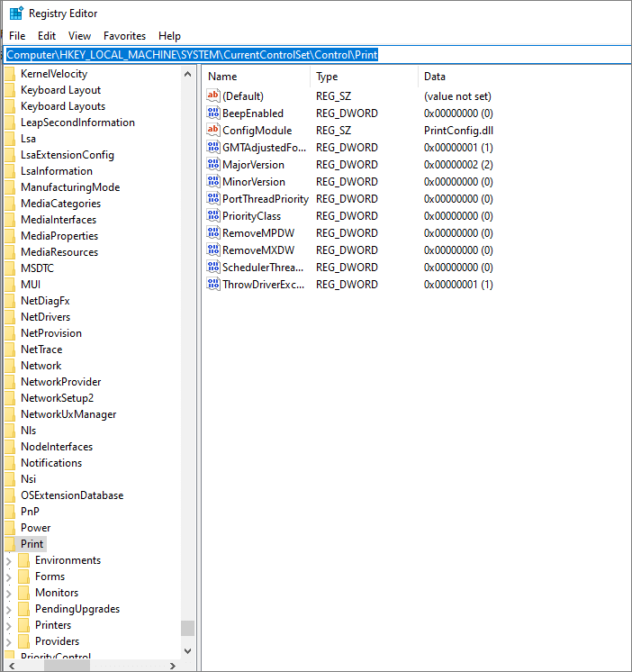Select the Notifications key

pos(51,463)
